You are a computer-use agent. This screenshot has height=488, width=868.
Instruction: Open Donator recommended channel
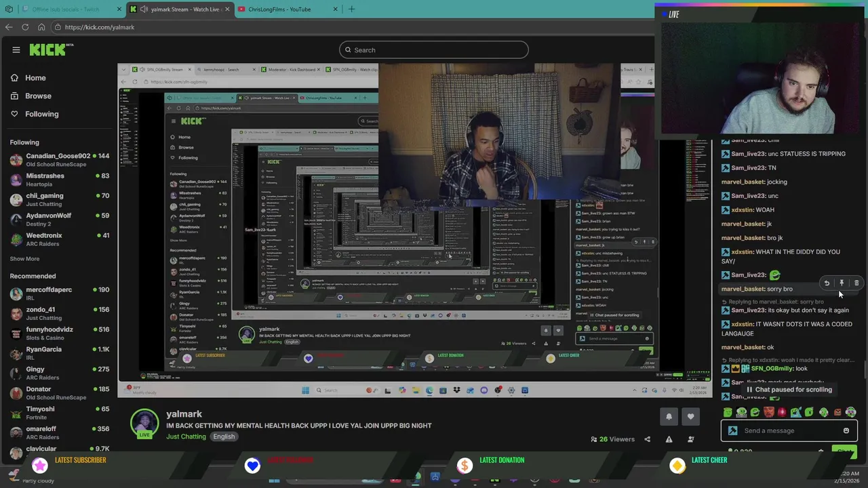click(x=60, y=393)
